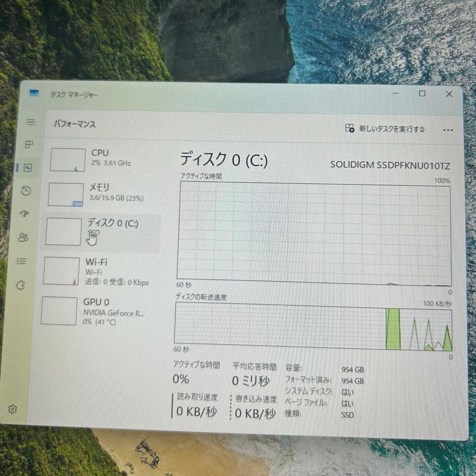Open the Details page icon
This screenshot has height=476, width=476.
[21, 261]
